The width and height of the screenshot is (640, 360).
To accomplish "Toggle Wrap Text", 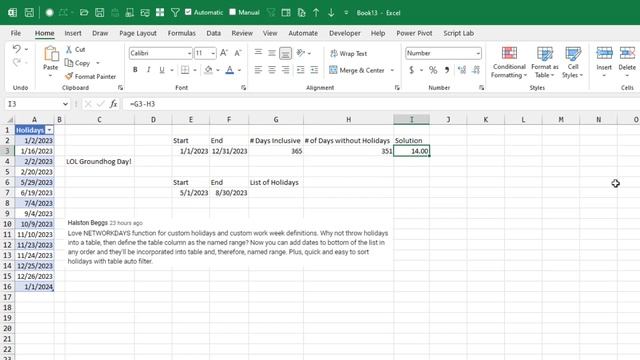I will tap(349, 53).
